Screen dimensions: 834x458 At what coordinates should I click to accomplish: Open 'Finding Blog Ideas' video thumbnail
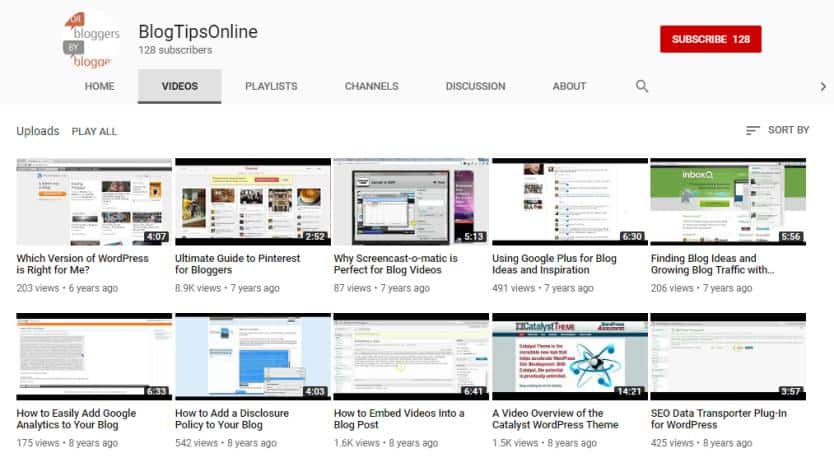727,201
